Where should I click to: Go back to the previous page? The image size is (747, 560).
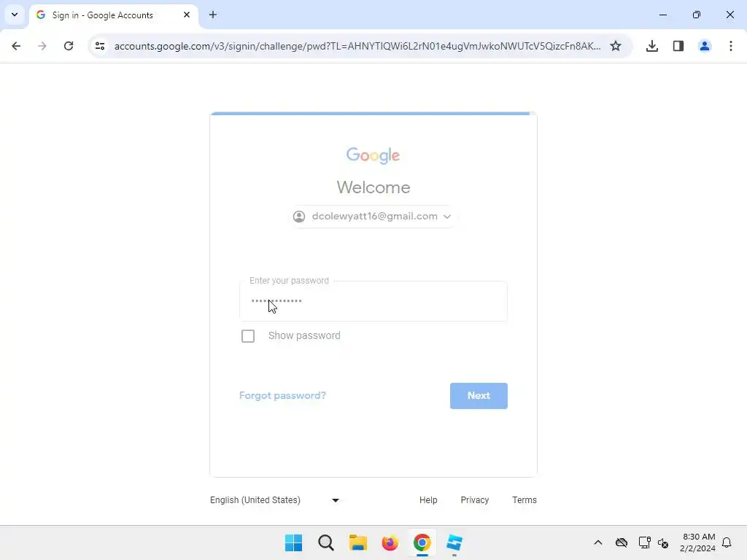pos(16,46)
